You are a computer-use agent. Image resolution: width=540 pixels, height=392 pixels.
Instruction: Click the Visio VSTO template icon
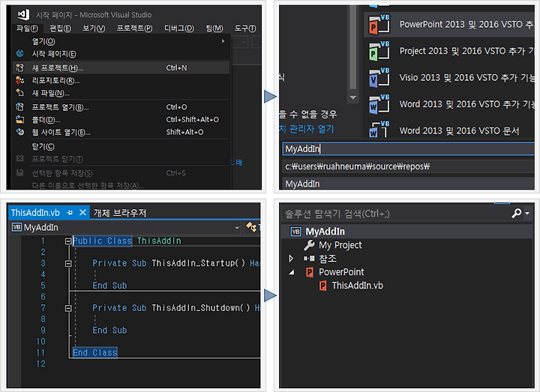379,77
